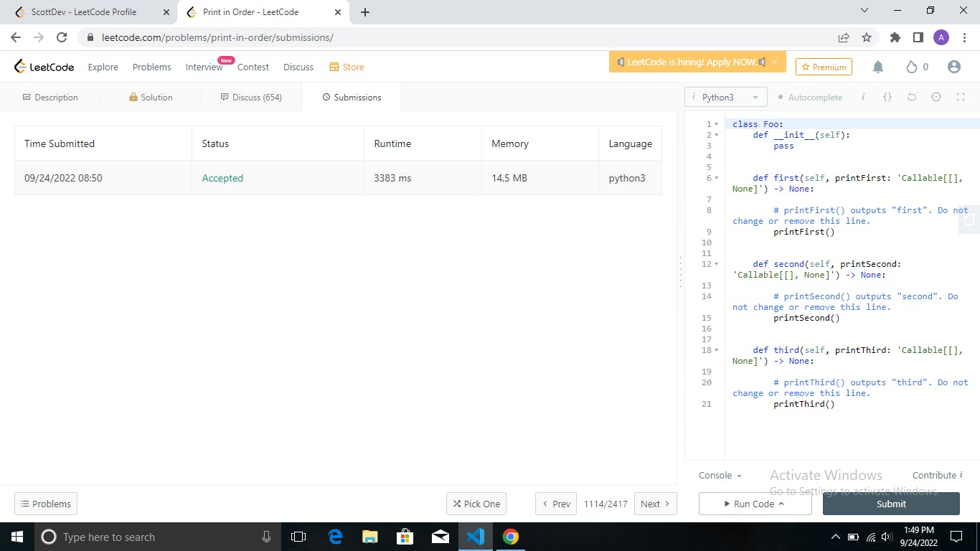The width and height of the screenshot is (980, 551).
Task: Click the Contribute link
Action: tap(937, 475)
